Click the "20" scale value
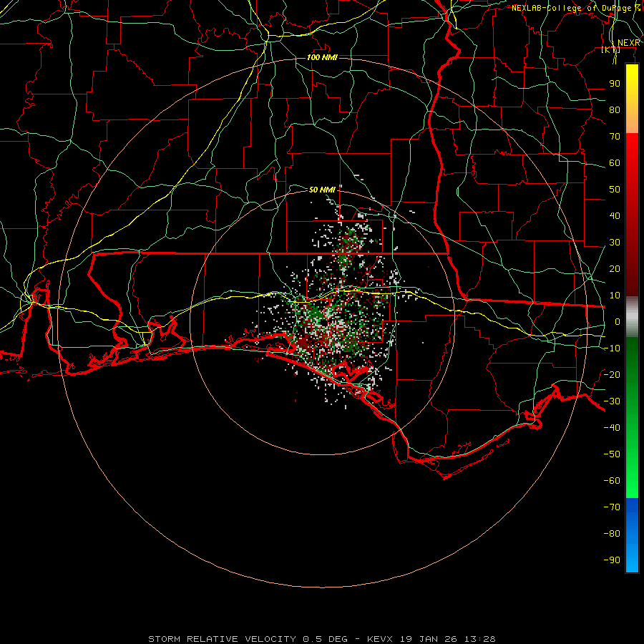Image resolution: width=644 pixels, height=644 pixels. click(615, 268)
